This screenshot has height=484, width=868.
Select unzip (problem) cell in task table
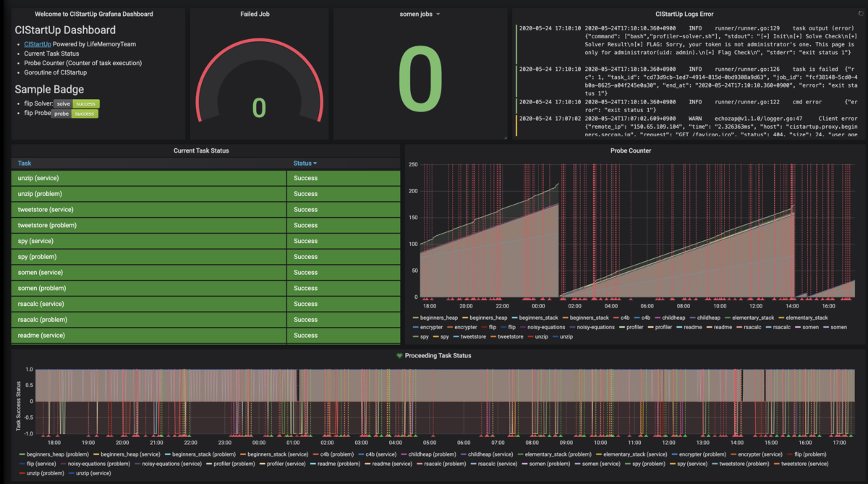(x=149, y=194)
